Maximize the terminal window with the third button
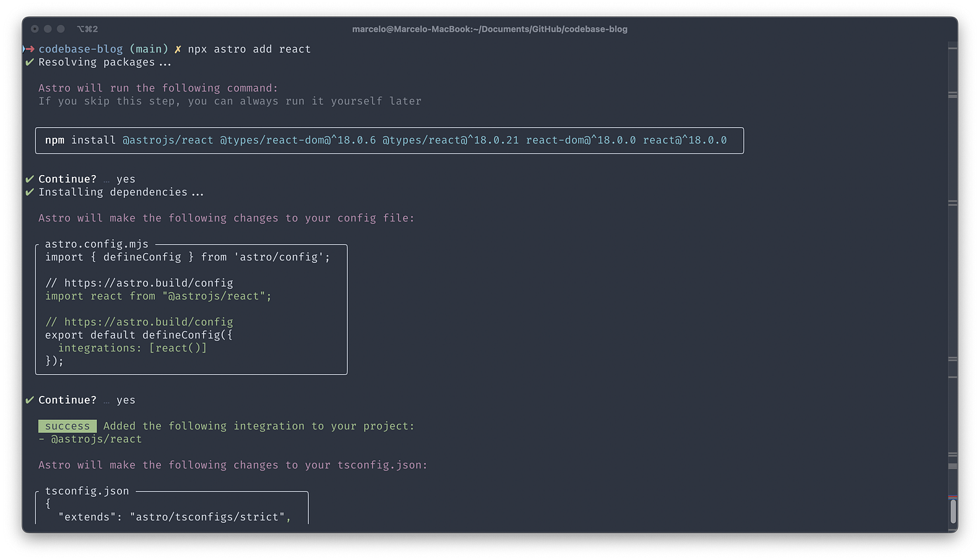This screenshot has width=980, height=560. click(x=61, y=29)
